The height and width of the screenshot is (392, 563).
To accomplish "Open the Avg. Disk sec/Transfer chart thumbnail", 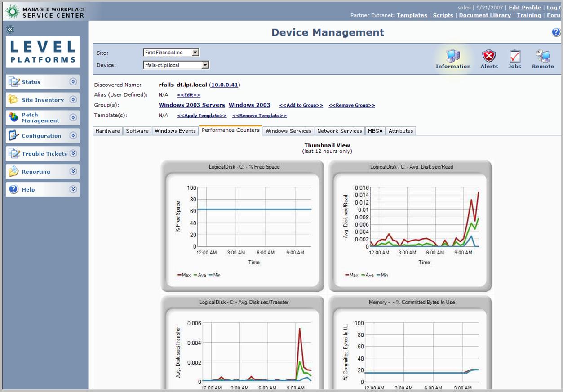I will coord(242,343).
